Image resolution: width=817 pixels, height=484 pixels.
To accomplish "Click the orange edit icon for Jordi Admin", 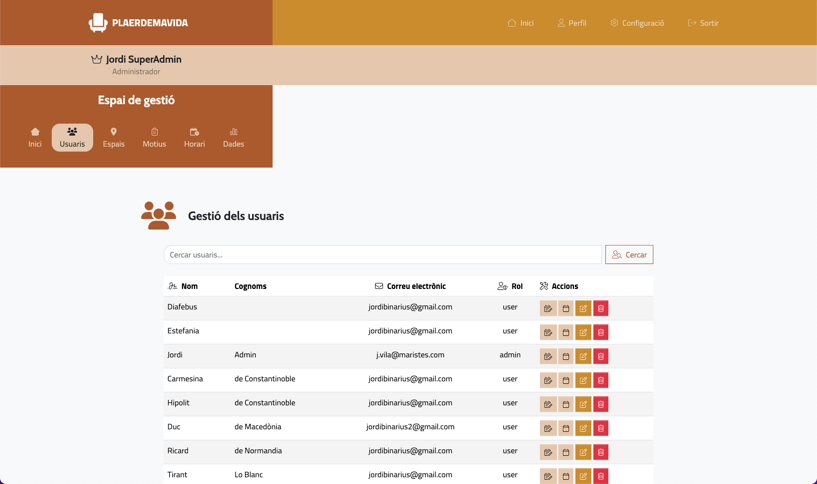I will coord(583,356).
